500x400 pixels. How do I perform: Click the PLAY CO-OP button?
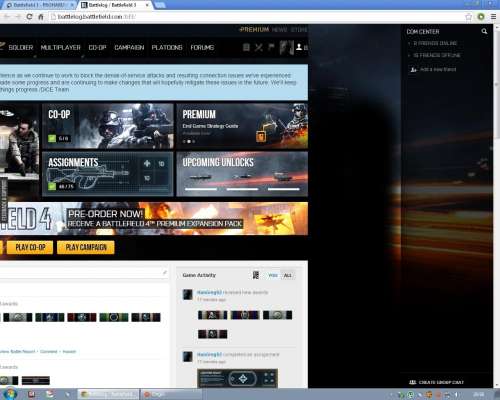(x=30, y=248)
